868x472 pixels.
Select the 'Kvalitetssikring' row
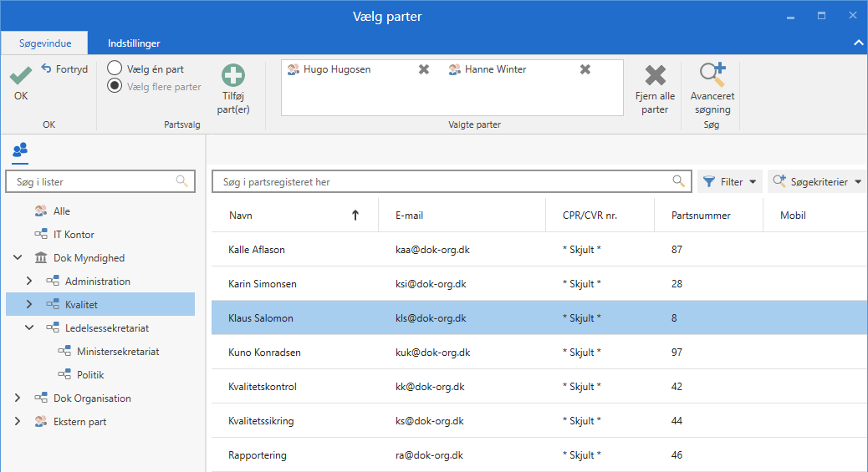[539, 421]
